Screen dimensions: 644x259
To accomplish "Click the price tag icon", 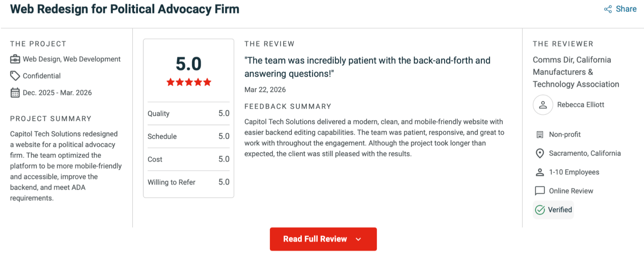I will point(15,76).
